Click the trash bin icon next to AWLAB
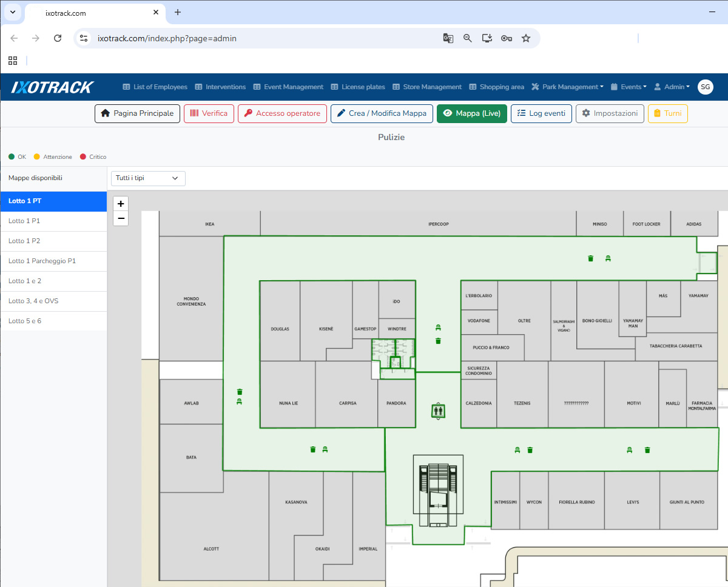This screenshot has height=587, width=728. click(x=240, y=392)
